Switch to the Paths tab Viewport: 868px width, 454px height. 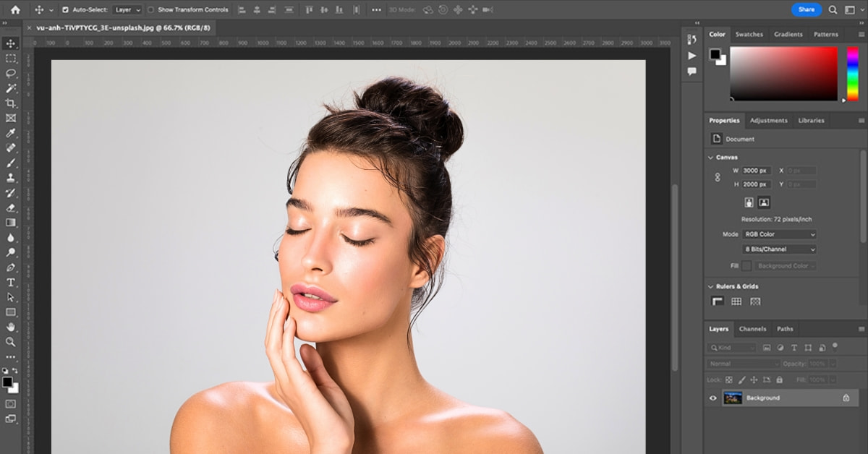click(785, 329)
